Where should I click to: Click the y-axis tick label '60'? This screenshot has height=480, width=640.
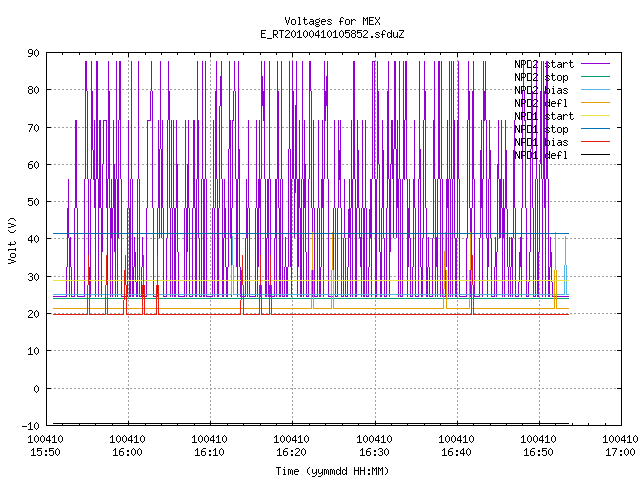(x=34, y=165)
